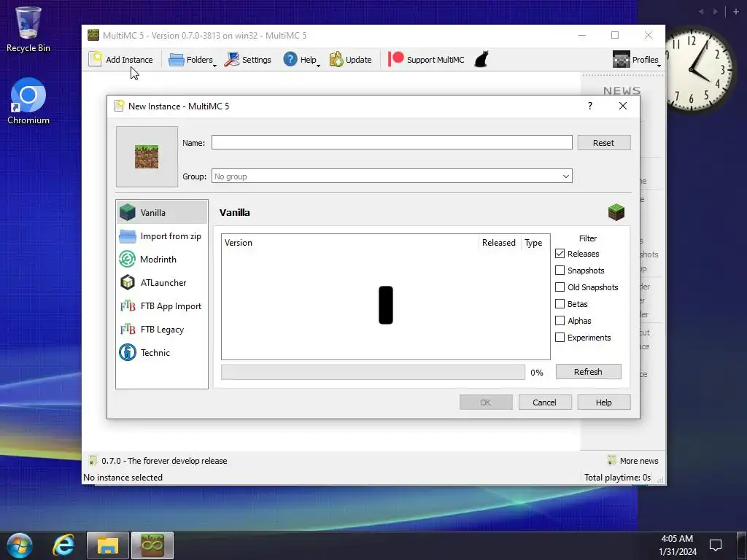Click the MultiMC taskbar icon
This screenshot has height=560, width=747.
(152, 545)
